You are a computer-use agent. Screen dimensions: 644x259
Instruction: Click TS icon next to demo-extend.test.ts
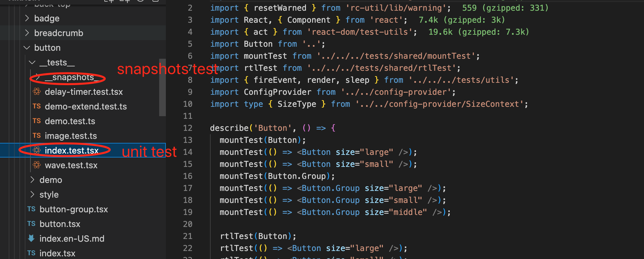37,106
